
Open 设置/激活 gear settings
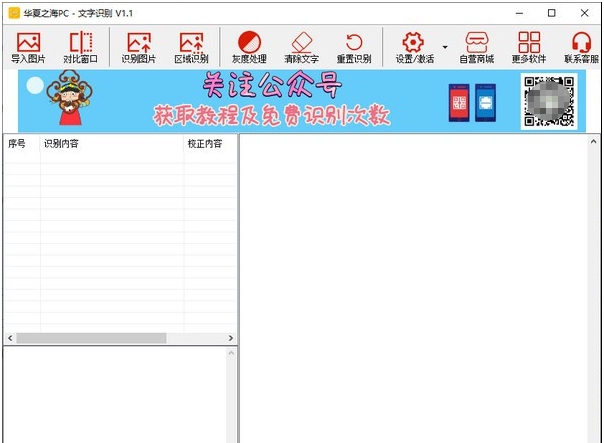414,47
